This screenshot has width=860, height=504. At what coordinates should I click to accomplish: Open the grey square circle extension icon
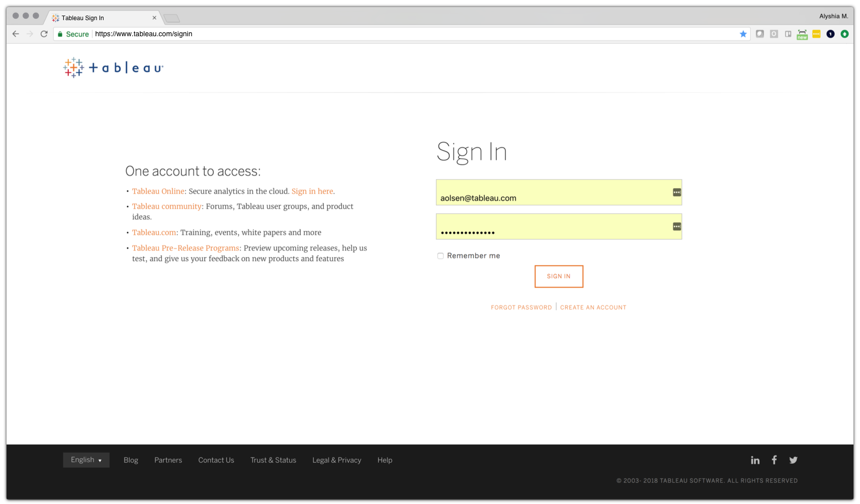point(774,34)
